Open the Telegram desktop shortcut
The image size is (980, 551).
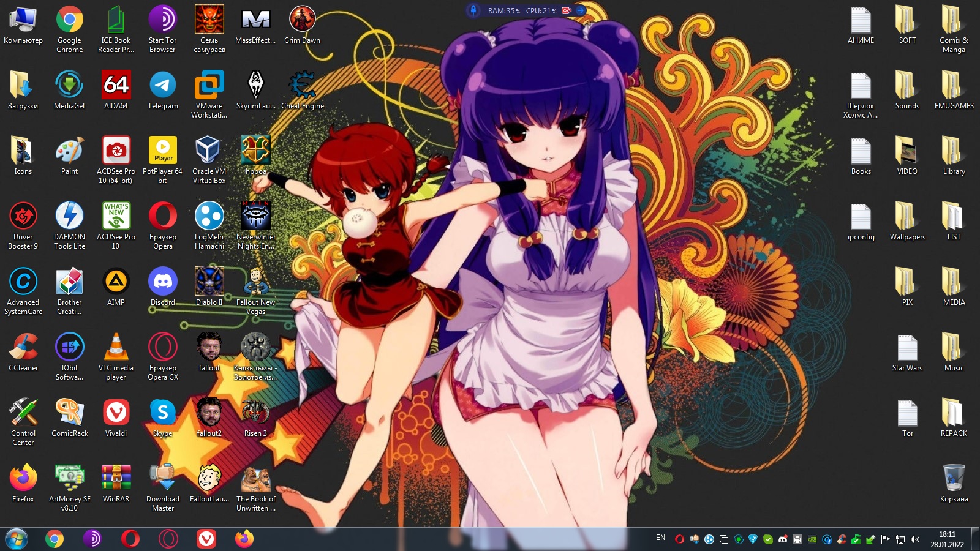click(x=162, y=91)
